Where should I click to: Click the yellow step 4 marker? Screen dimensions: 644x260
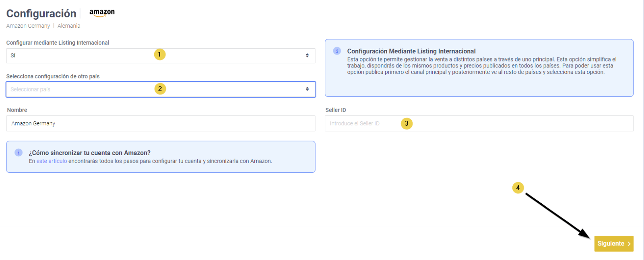[x=518, y=188]
